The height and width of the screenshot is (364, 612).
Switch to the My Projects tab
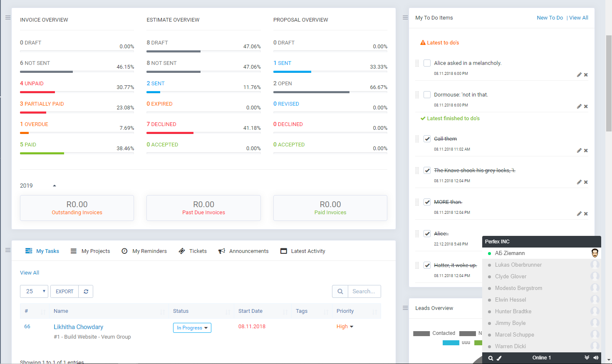click(x=90, y=251)
